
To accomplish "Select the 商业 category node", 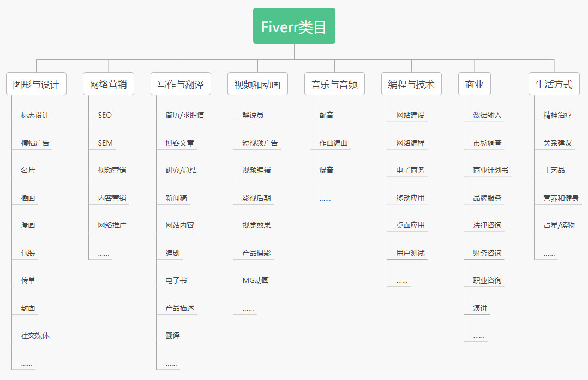I will pyautogui.click(x=475, y=84).
